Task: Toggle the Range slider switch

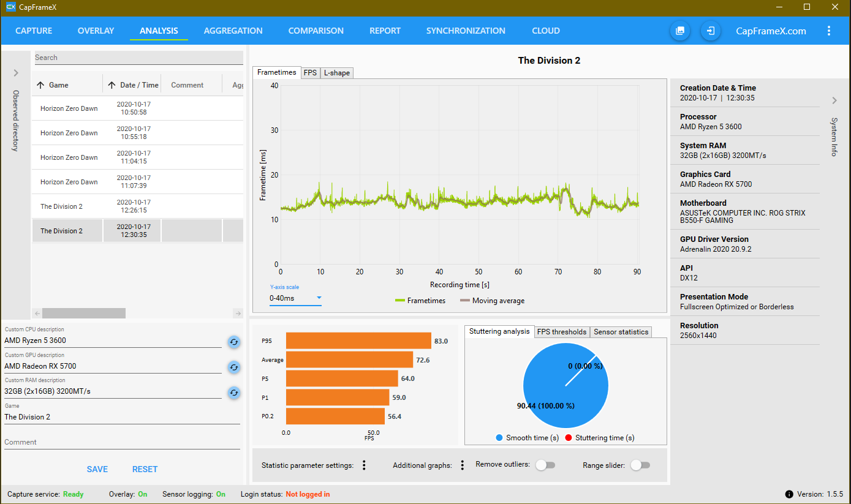Action: (x=640, y=465)
